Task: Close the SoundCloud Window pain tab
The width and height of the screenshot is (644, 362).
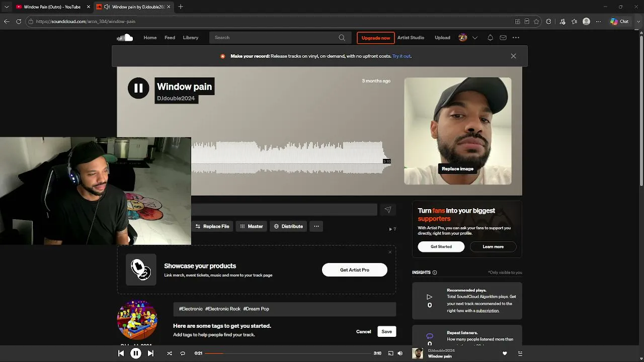Action: pos(169,7)
